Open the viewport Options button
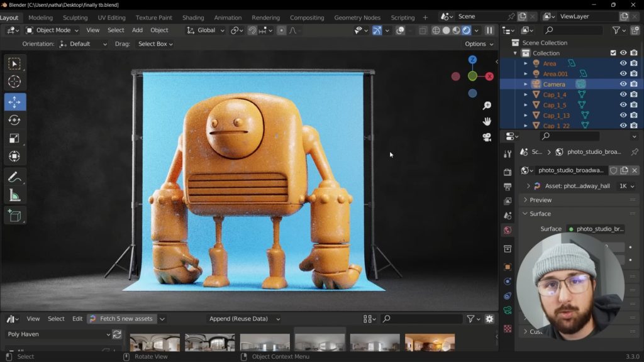Screen dimensions: 644x362 coord(479,44)
